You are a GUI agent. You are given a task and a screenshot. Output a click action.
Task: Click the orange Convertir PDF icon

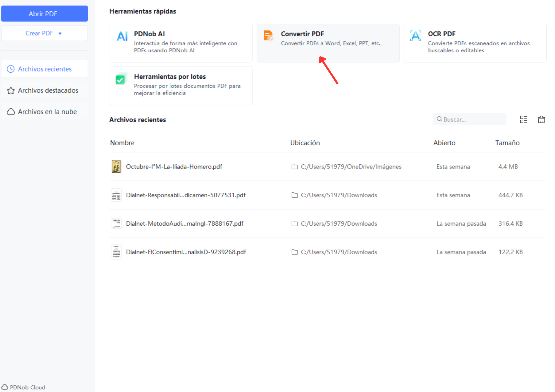click(x=268, y=36)
